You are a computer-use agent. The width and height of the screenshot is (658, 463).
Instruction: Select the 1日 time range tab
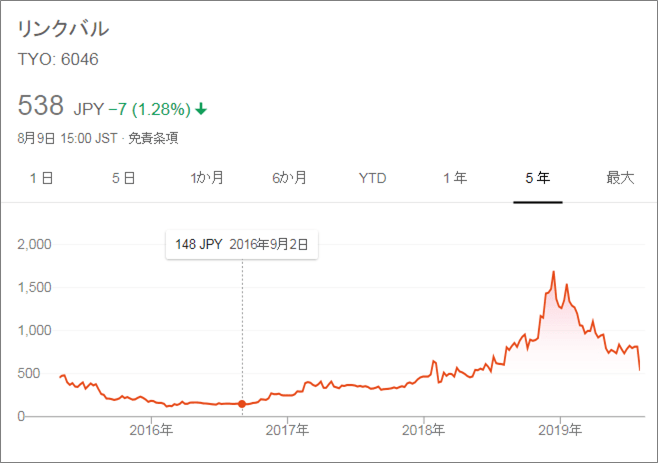coord(42,178)
